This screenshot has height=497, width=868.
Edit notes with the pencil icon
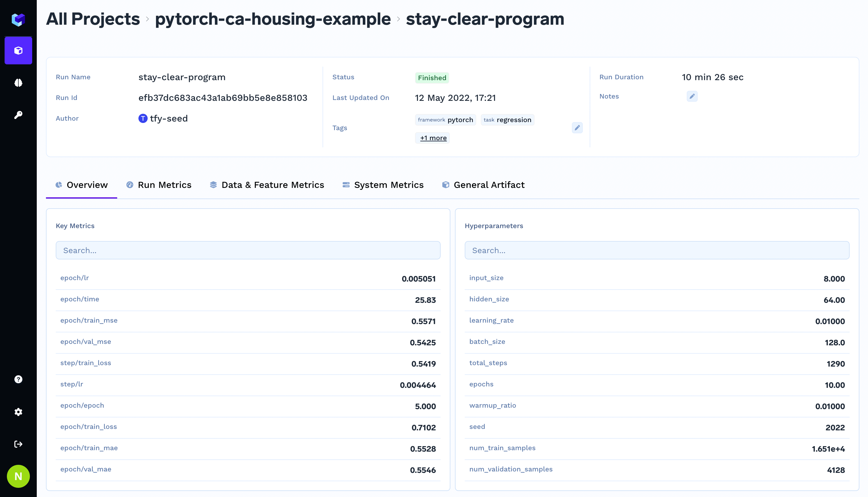pos(692,96)
